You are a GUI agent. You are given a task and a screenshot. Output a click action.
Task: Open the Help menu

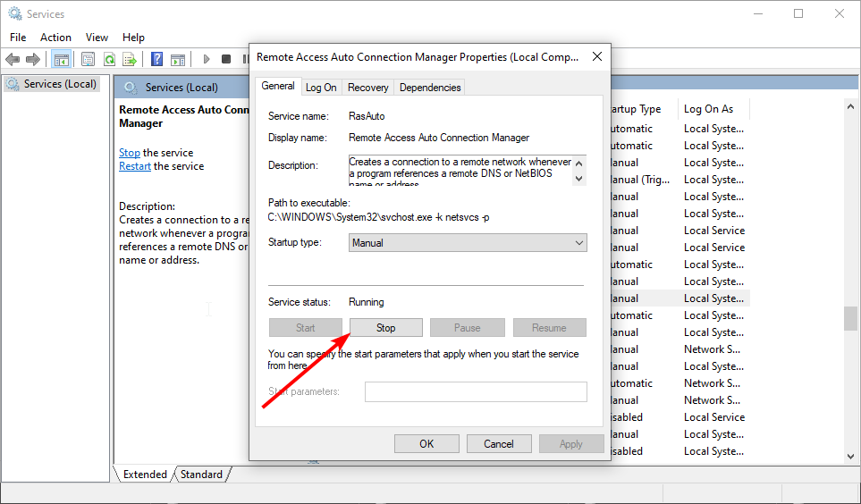click(x=133, y=38)
